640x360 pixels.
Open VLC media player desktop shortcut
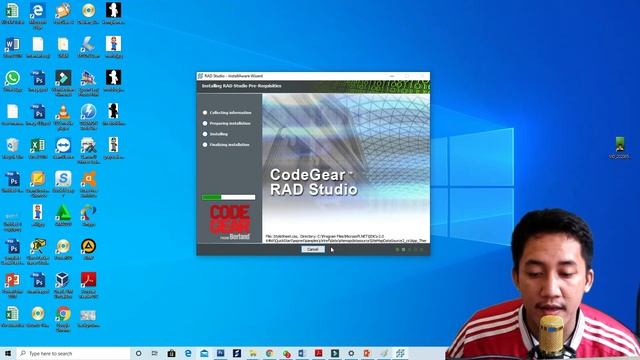point(63,117)
